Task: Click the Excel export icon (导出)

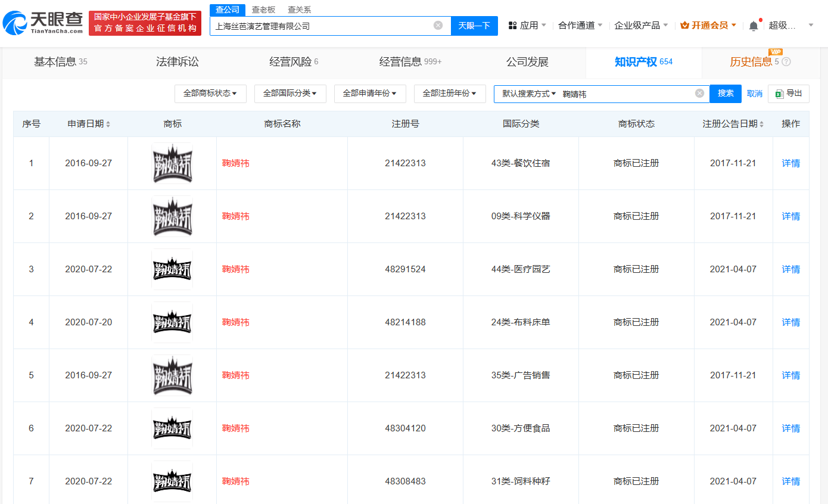Action: point(779,94)
